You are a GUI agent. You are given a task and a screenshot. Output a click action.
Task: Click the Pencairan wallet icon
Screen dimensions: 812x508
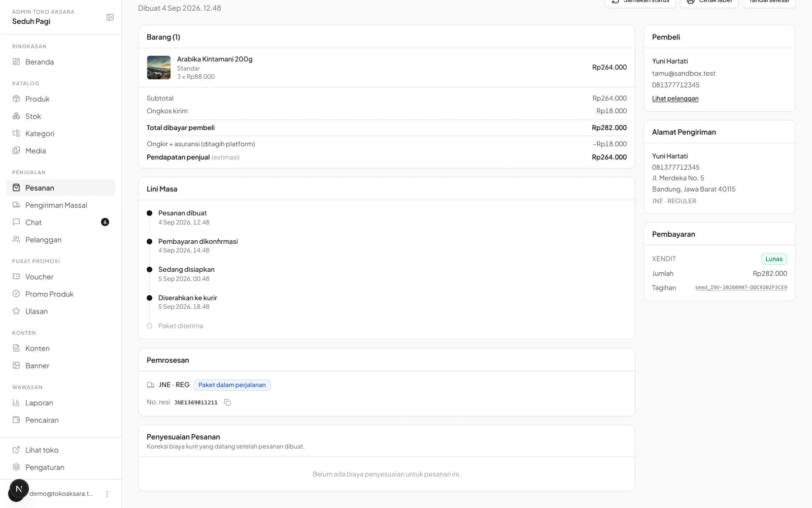point(16,420)
